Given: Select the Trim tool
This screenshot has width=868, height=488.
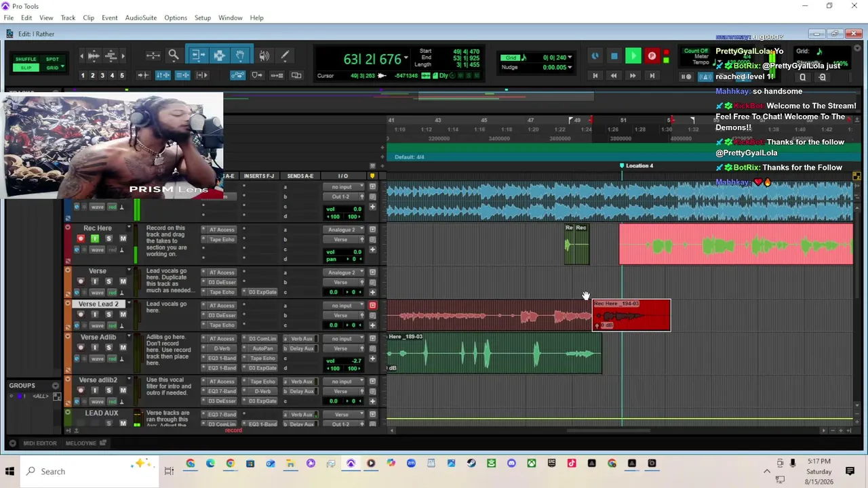Looking at the screenshot, I should 198,56.
